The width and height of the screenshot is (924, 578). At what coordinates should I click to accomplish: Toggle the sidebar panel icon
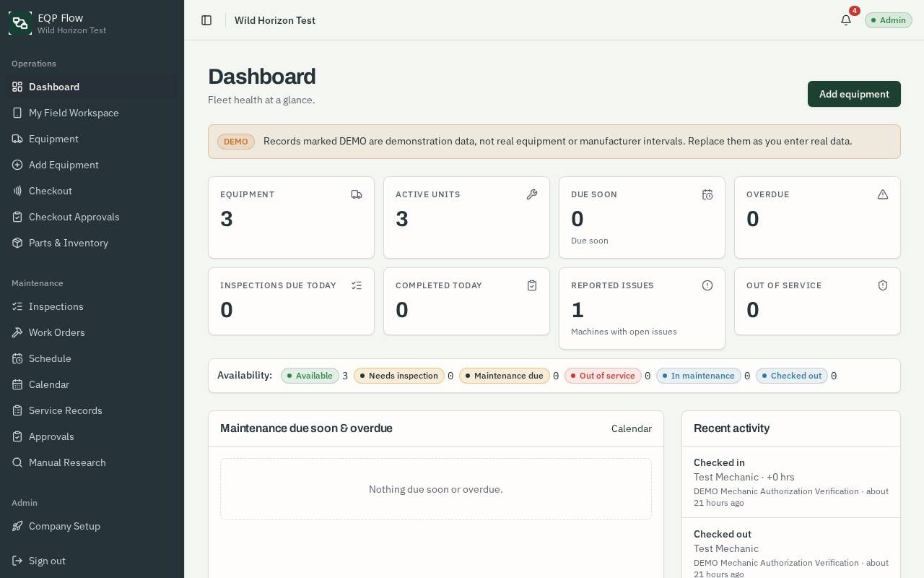pyautogui.click(x=206, y=20)
